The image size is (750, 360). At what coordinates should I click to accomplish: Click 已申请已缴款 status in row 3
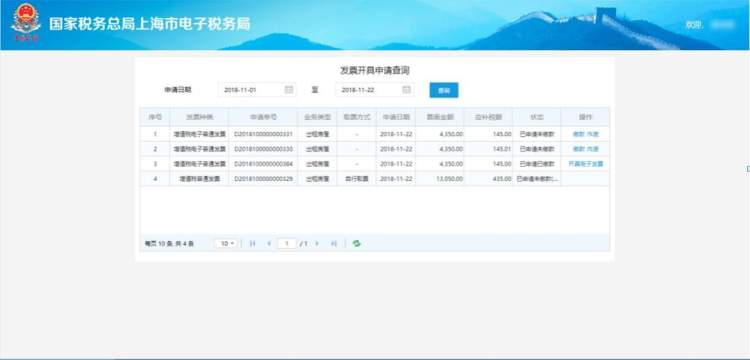click(537, 164)
